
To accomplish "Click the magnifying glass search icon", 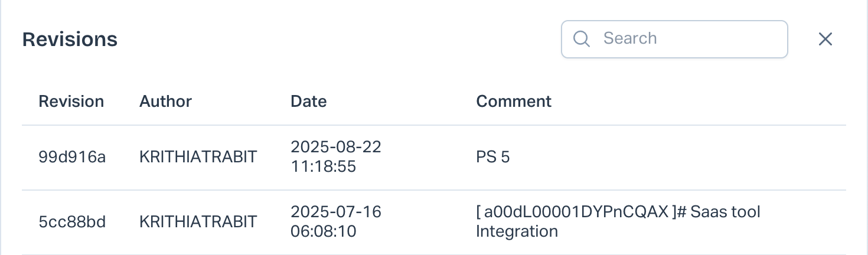I will 582,39.
